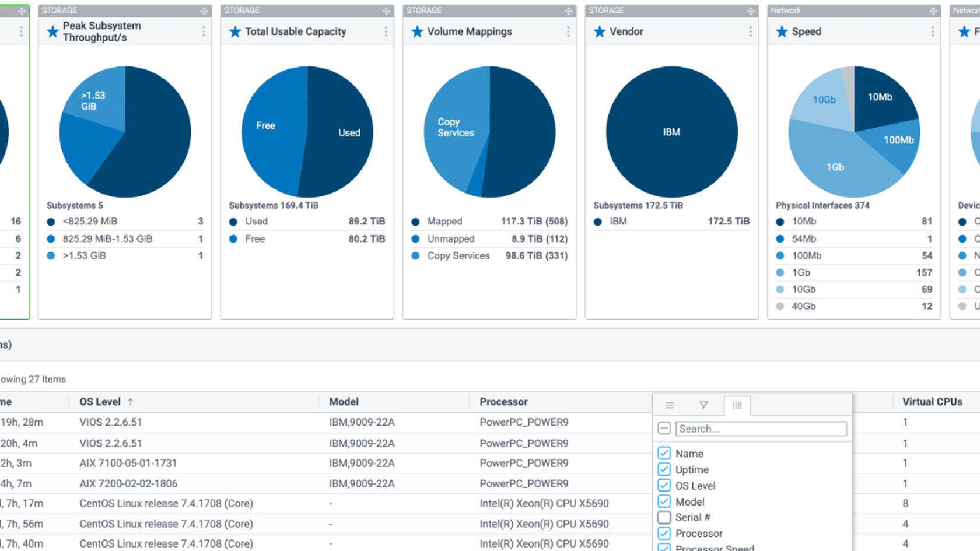Image resolution: width=980 pixels, height=551 pixels.
Task: Click star icon on Speed widget
Action: (x=782, y=31)
